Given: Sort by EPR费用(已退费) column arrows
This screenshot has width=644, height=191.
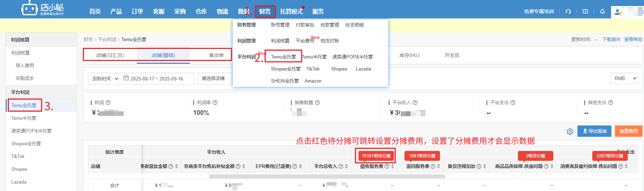Looking at the screenshot, I should click(300, 166).
